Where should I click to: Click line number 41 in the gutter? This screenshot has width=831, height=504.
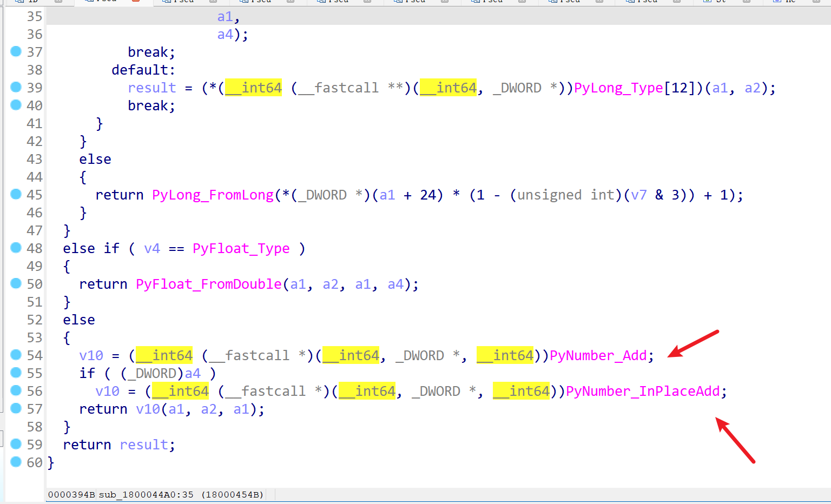(34, 123)
